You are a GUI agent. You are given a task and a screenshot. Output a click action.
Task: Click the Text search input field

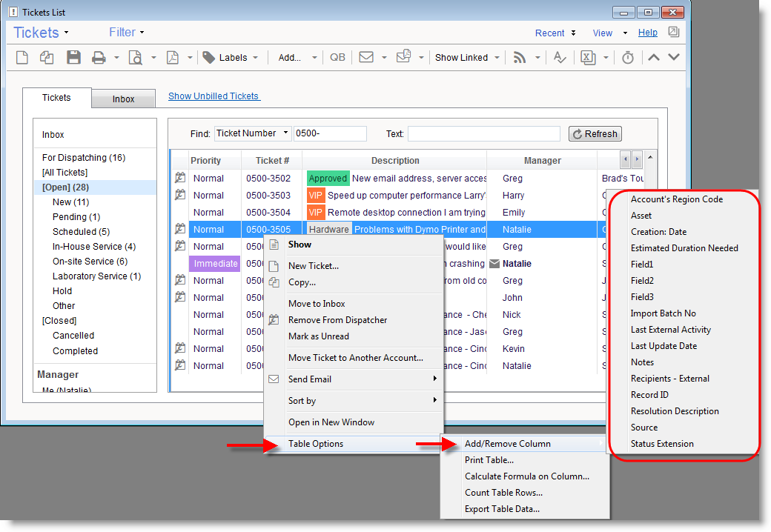tap(483, 134)
